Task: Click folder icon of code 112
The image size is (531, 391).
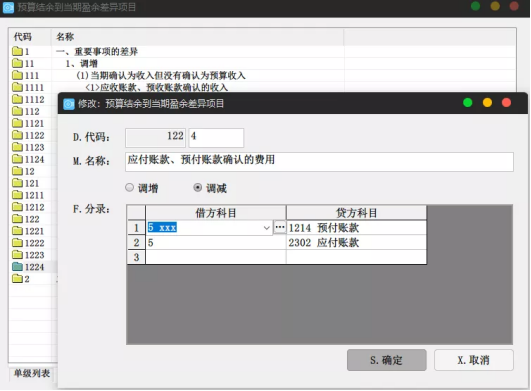Action: click(17, 111)
